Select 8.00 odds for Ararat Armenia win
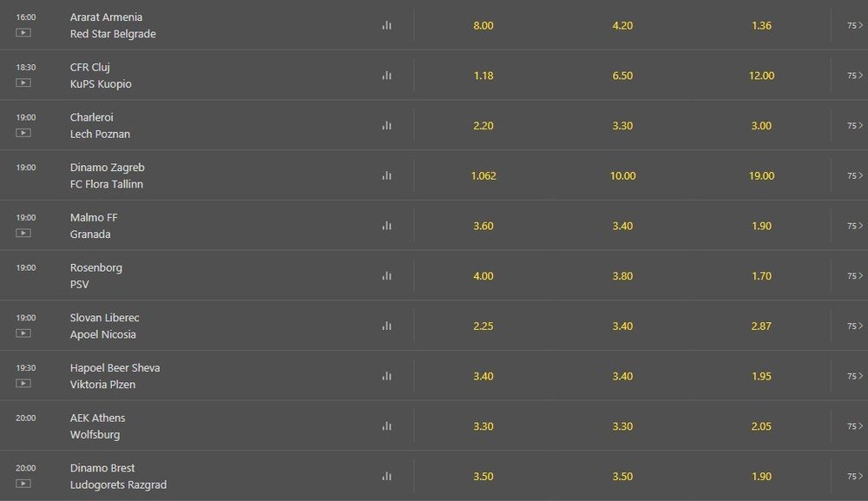868x501 pixels. (x=483, y=25)
